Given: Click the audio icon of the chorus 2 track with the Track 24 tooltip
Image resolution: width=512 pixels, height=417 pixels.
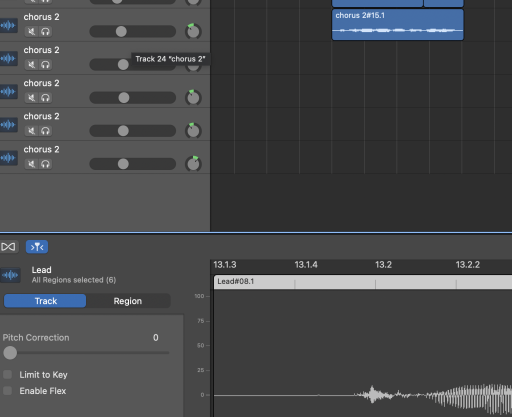Looking at the screenshot, I should [x=8, y=59].
